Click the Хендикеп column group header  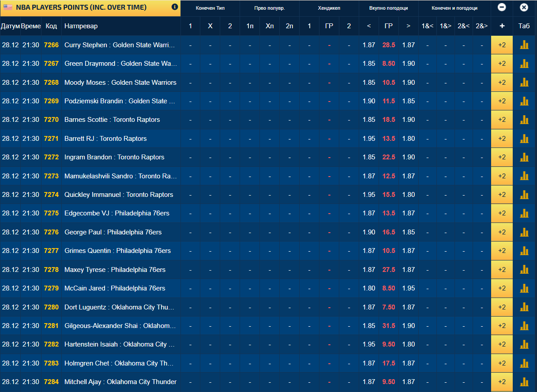(x=329, y=8)
